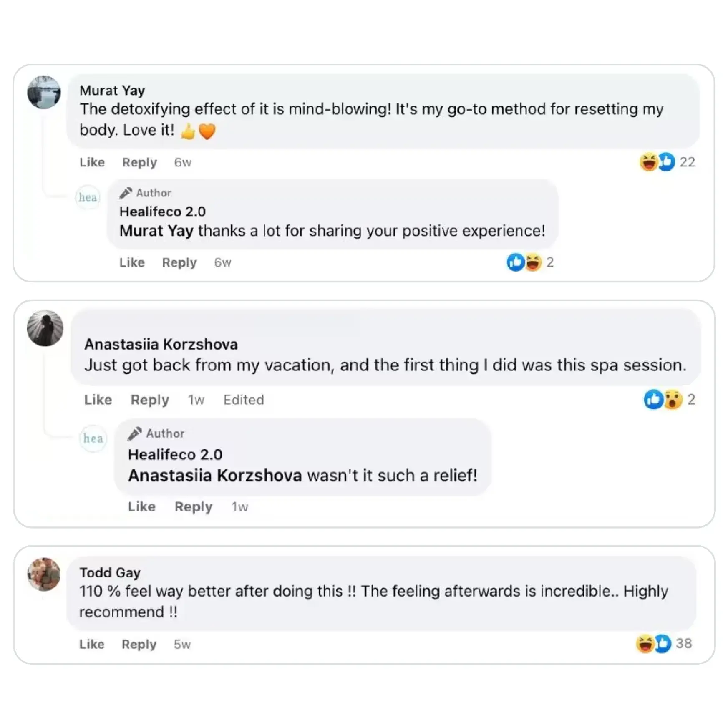Click Murat Yay's profile avatar
The width and height of the screenshot is (728, 728).
coord(44,92)
